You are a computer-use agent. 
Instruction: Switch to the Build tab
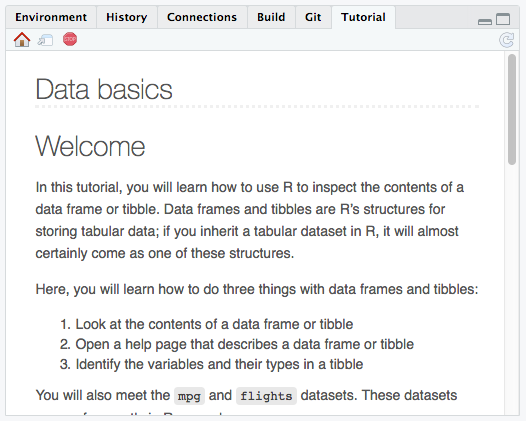[x=271, y=17]
